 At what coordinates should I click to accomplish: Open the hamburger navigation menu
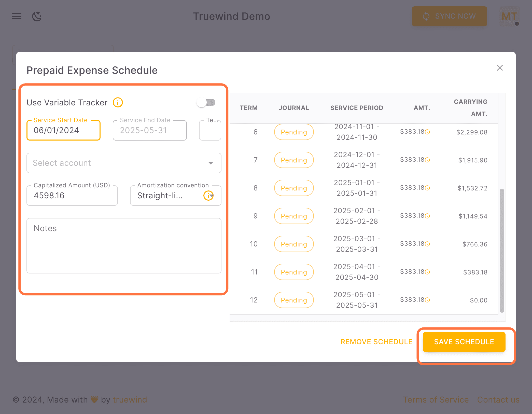[16, 16]
